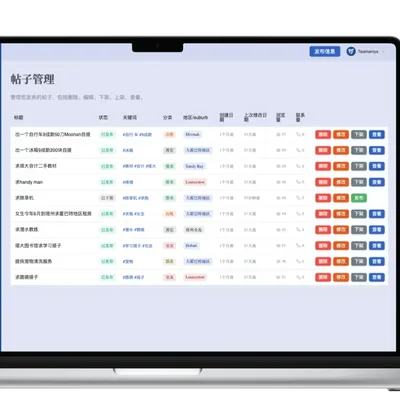The height and width of the screenshot is (400, 400).
Task: Click the 已下架 status badge
Action: pyautogui.click(x=107, y=198)
